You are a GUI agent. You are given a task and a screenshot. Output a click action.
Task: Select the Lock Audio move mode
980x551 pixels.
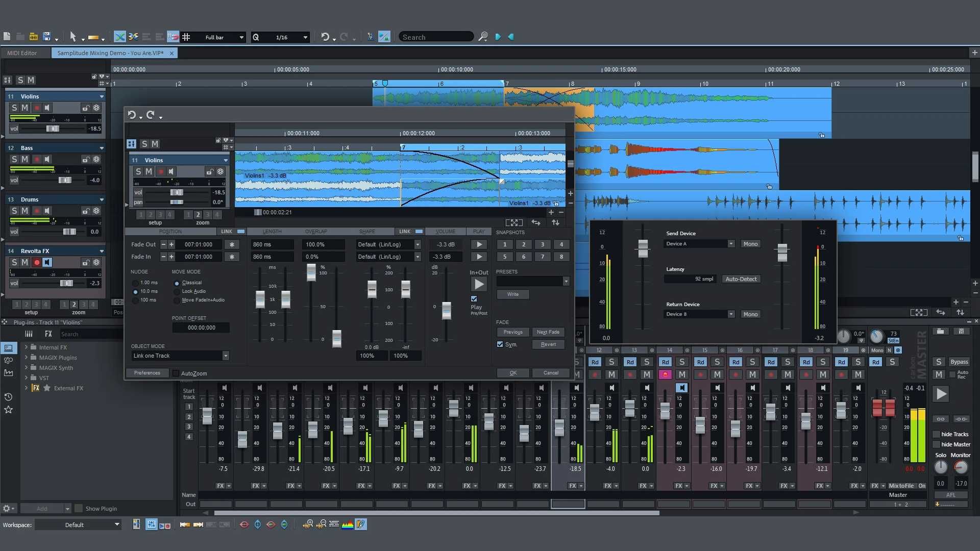click(x=177, y=291)
